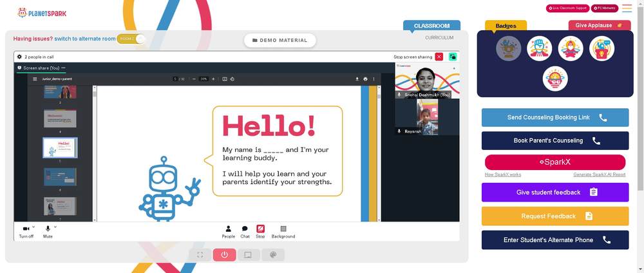Click the PlanetSpark logo
The width and height of the screenshot is (644, 273).
click(x=41, y=13)
